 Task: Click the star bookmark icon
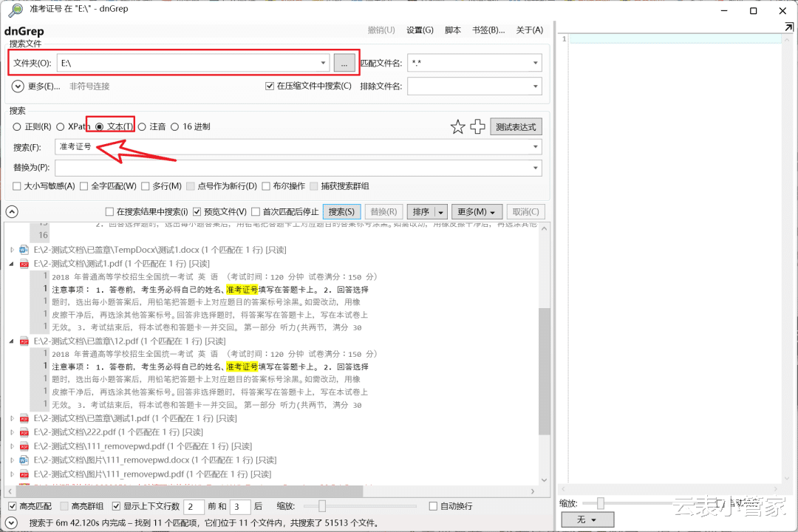pyautogui.click(x=457, y=127)
